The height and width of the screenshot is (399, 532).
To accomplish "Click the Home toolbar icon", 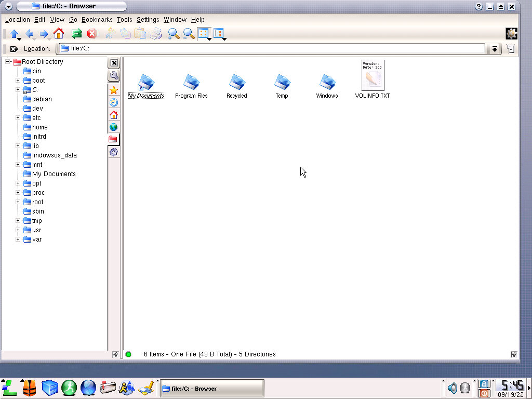I will [x=59, y=34].
